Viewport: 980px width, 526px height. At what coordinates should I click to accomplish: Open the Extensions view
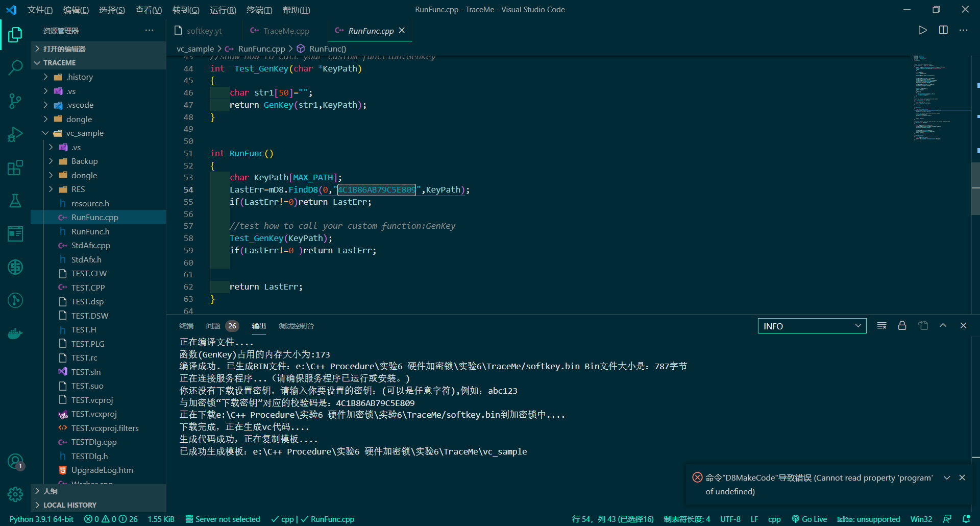(x=15, y=168)
